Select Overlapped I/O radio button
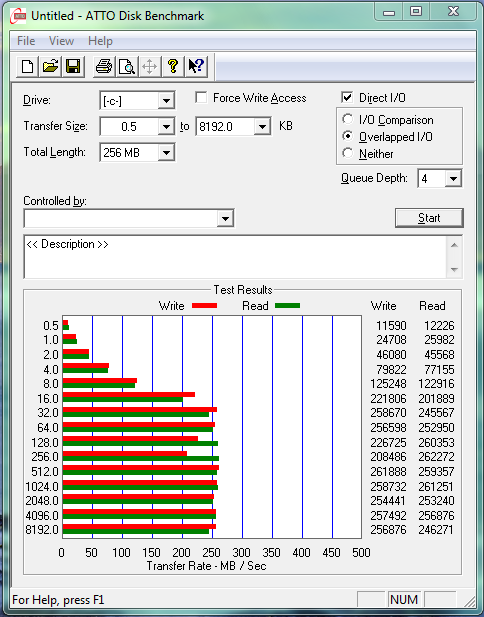Image resolution: width=484 pixels, height=617 pixels. pos(347,136)
